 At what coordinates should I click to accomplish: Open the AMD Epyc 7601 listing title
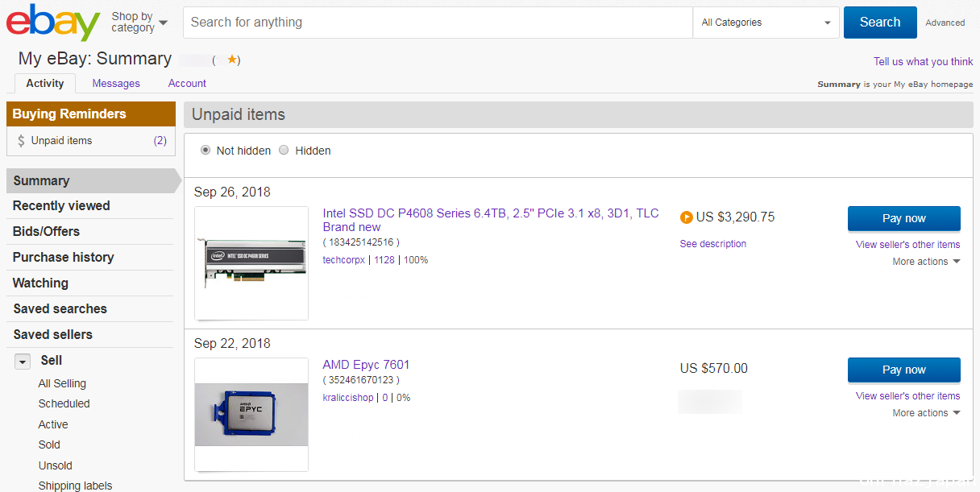[x=366, y=365]
